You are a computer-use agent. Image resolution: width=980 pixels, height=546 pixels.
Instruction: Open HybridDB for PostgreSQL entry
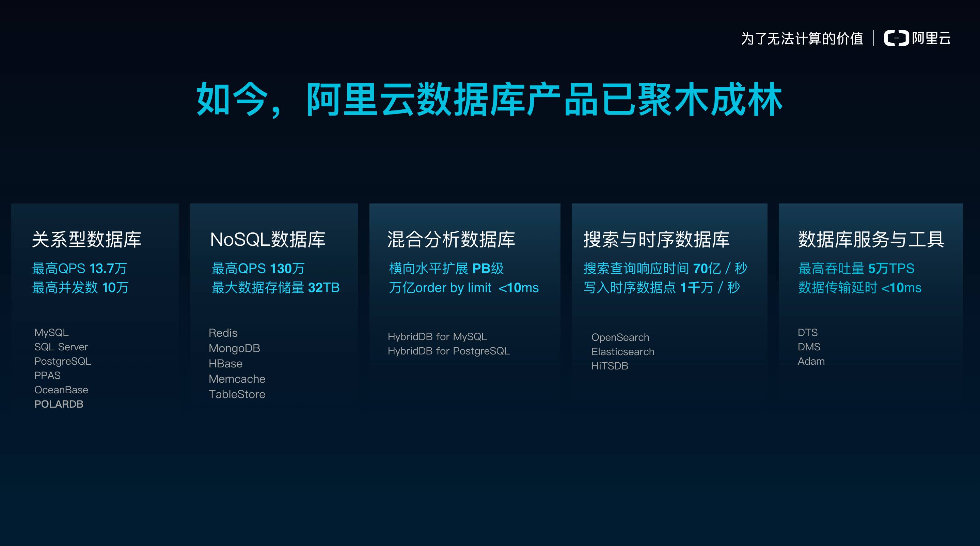click(448, 351)
